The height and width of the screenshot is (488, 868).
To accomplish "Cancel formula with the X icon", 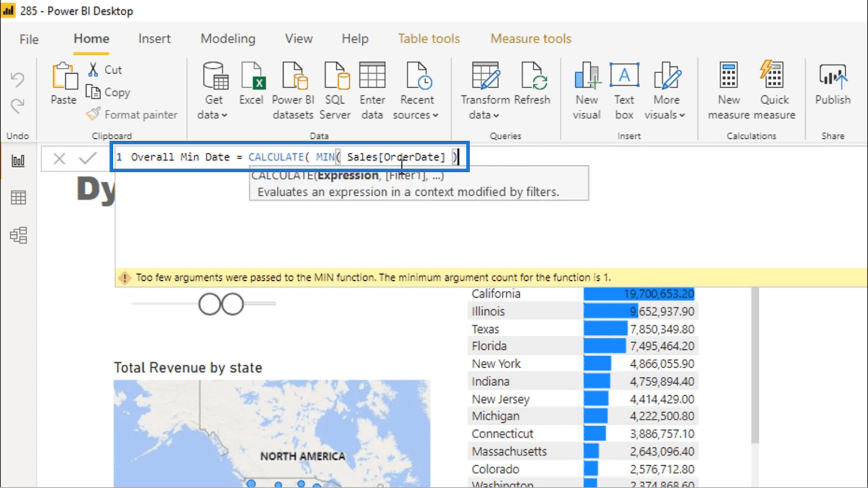I will [59, 158].
